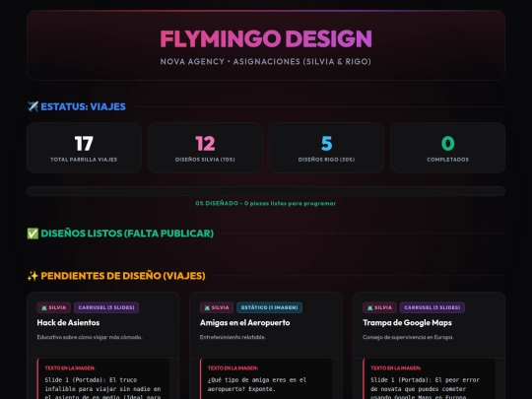Click the FLYMINGO DESIGN title
Screen dimensions: 532x399
click(266, 38)
